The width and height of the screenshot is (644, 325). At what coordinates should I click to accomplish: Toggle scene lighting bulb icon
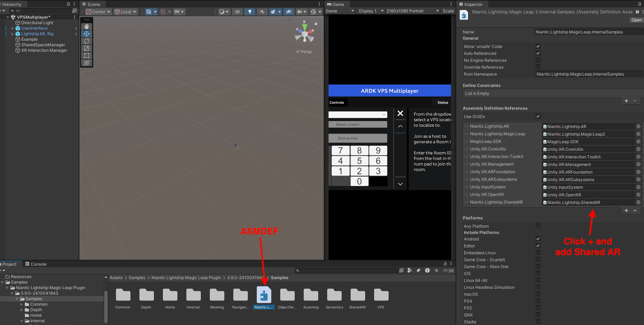coord(250,12)
